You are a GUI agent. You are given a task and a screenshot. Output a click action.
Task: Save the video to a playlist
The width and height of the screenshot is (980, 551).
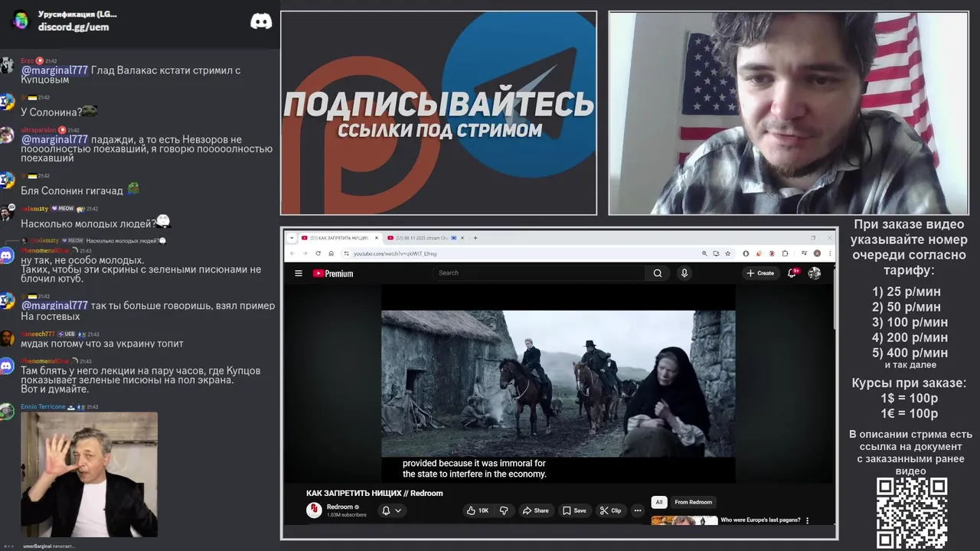(x=573, y=510)
